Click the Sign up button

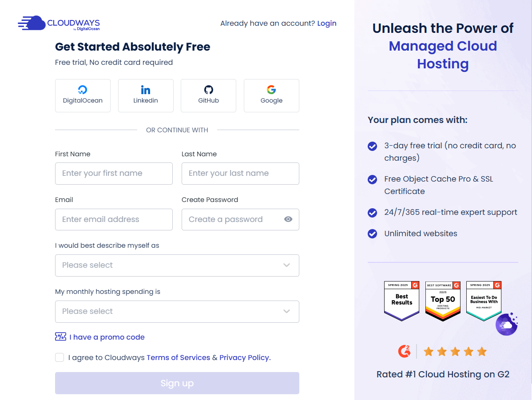click(x=177, y=383)
